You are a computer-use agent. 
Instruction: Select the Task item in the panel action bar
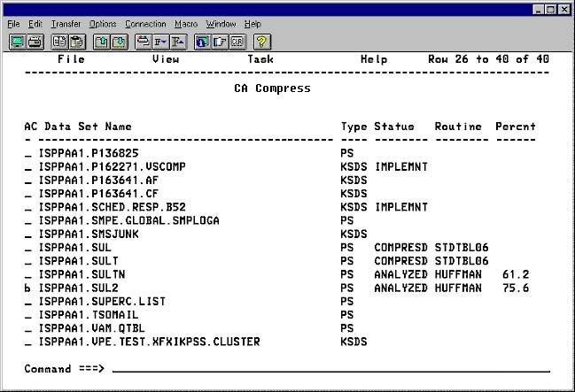click(260, 59)
